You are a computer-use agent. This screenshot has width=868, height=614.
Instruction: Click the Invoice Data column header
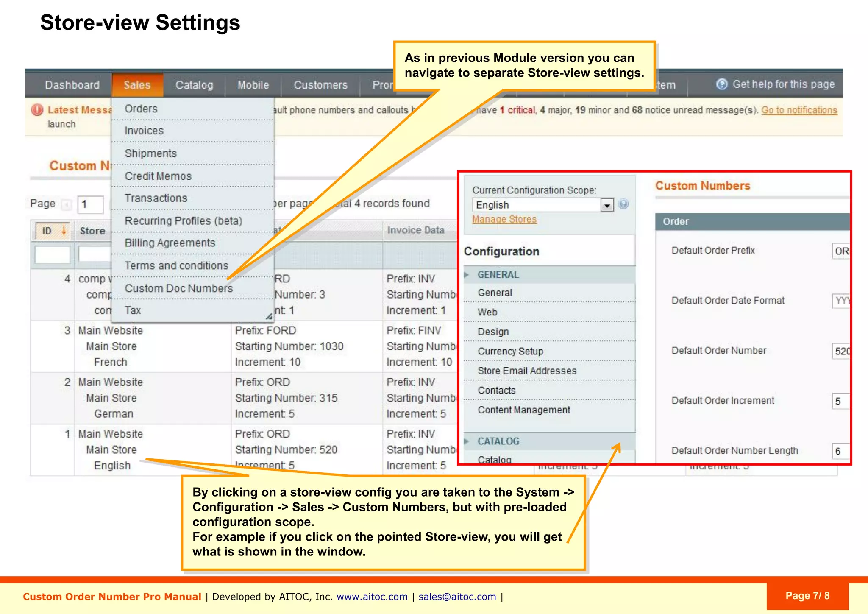coord(415,230)
